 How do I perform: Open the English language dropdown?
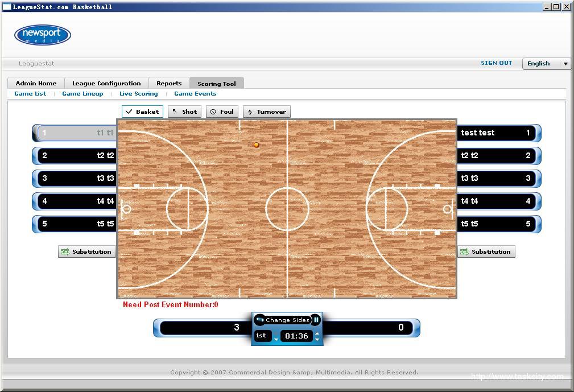565,64
